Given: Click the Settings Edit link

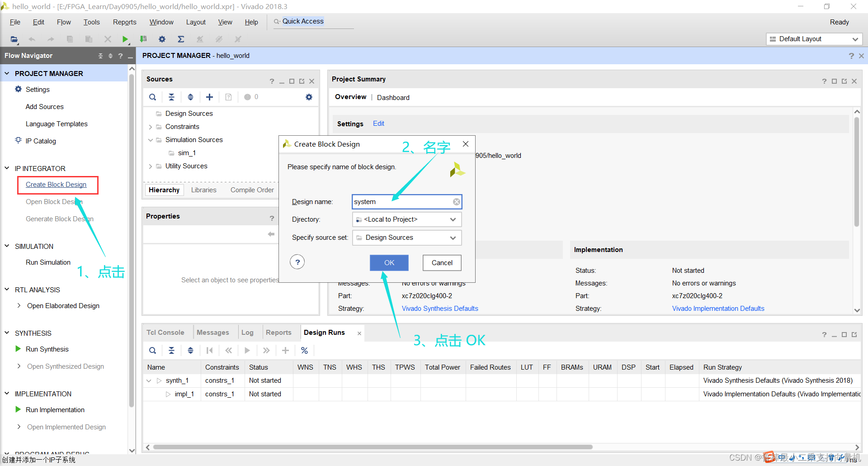Looking at the screenshot, I should tap(378, 124).
